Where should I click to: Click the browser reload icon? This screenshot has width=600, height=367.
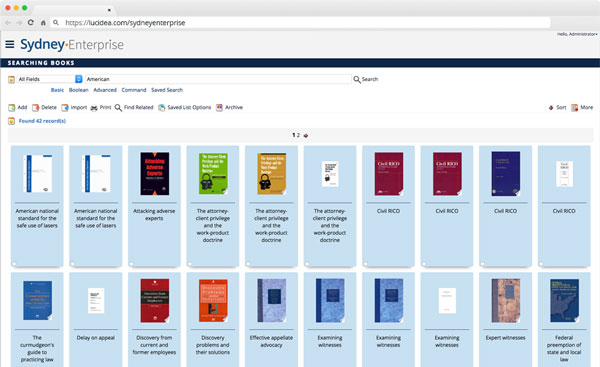point(31,23)
